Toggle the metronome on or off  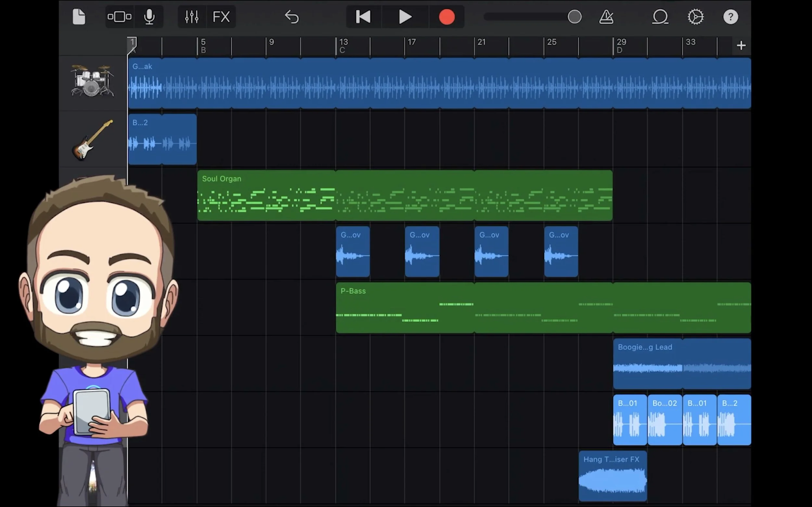(606, 17)
